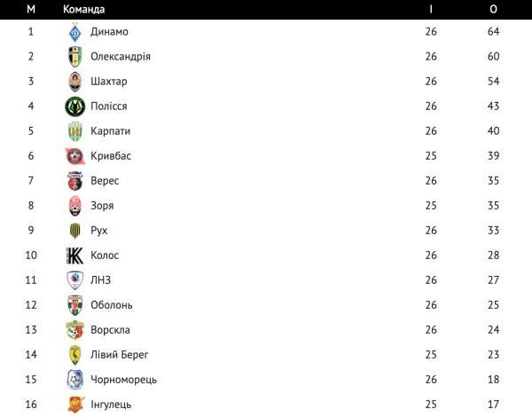Select the Оболонь team name
The image size is (532, 417).
(112, 305)
